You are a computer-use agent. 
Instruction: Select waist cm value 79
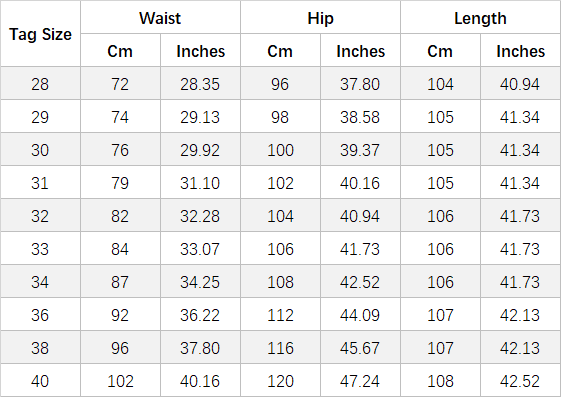(120, 183)
